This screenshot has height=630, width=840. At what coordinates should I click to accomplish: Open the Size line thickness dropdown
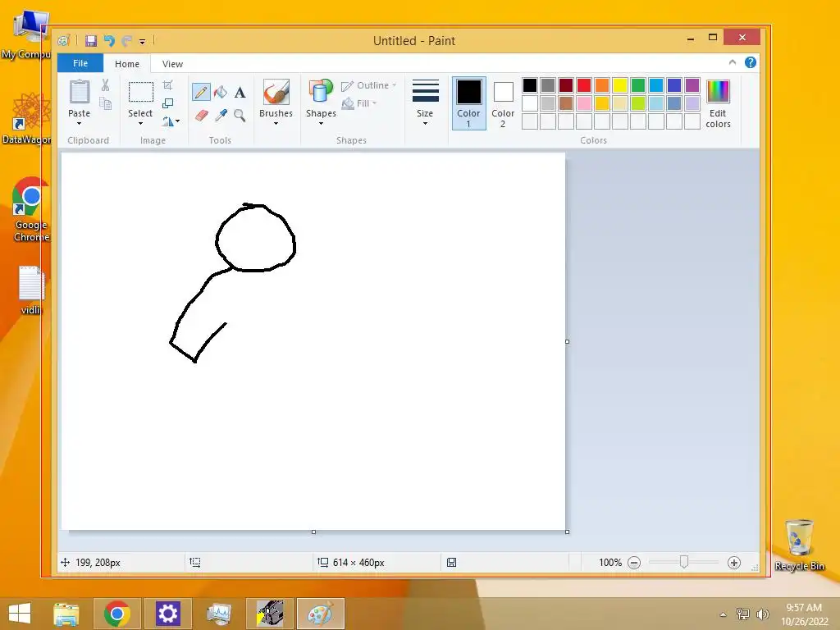click(x=426, y=103)
